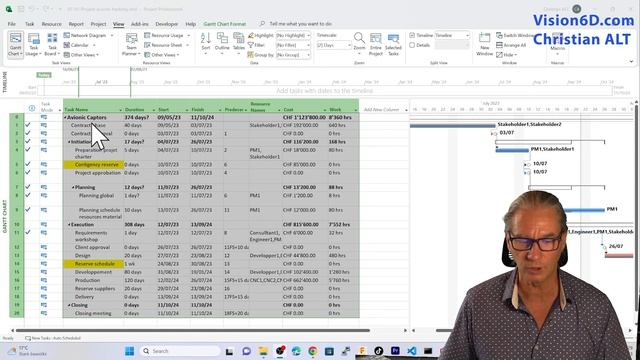
Task: Click the Sort button
Action: pos(206,43)
